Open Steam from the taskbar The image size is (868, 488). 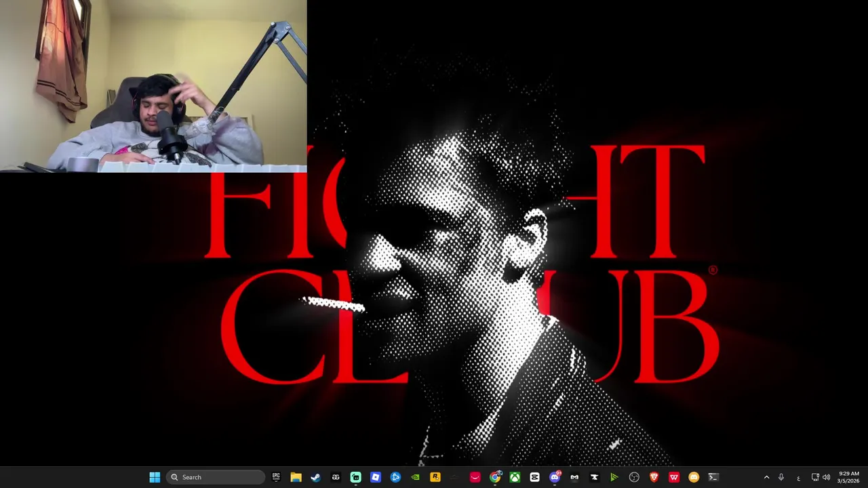pyautogui.click(x=315, y=477)
